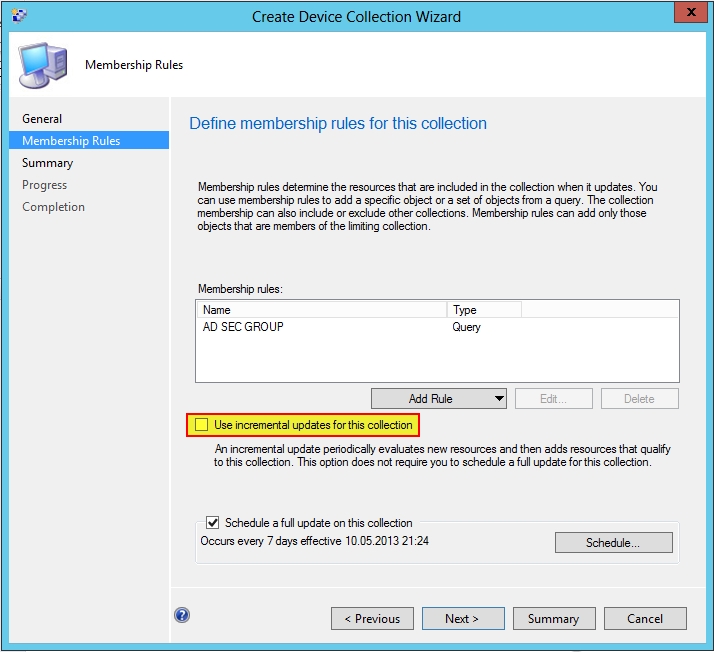
Task: Uncheck Schedule a full update on this collection
Action: click(212, 522)
